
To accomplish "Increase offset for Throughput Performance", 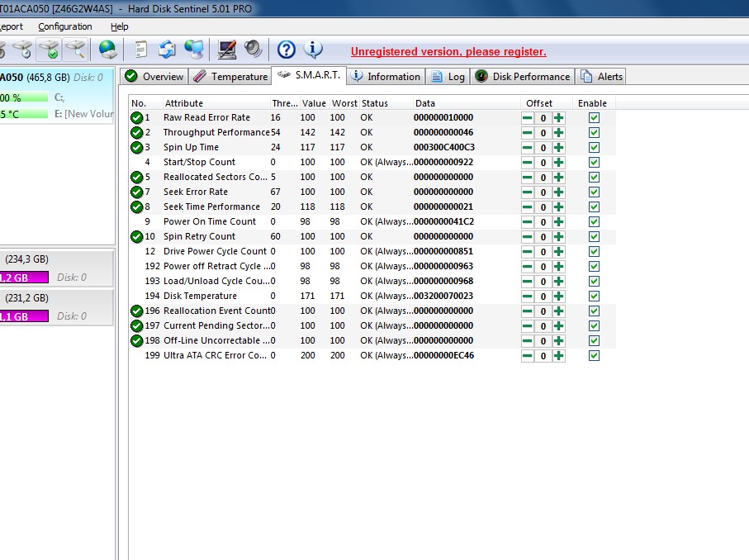I will pyautogui.click(x=558, y=133).
